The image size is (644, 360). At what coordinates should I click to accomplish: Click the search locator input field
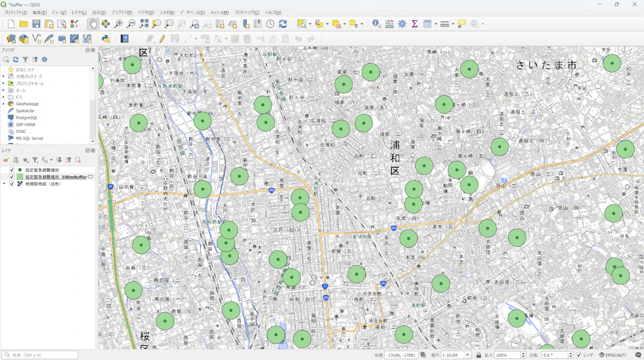42,355
